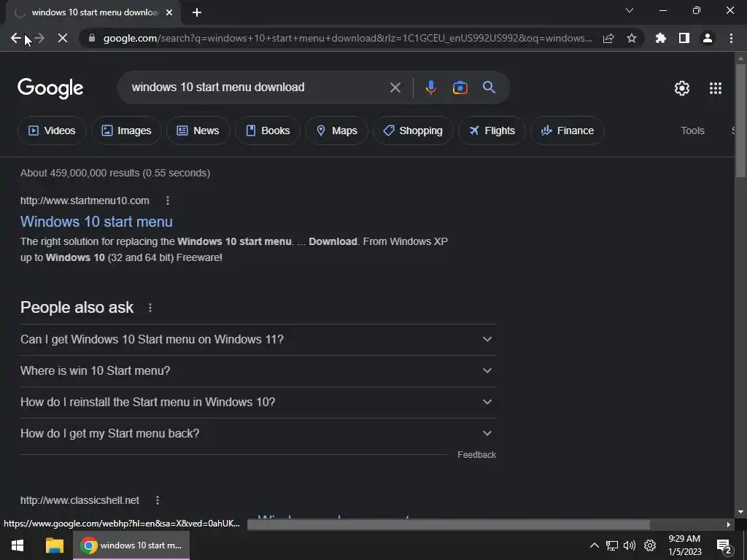Click the share page icon in address bar
The image size is (747, 560).
608,38
